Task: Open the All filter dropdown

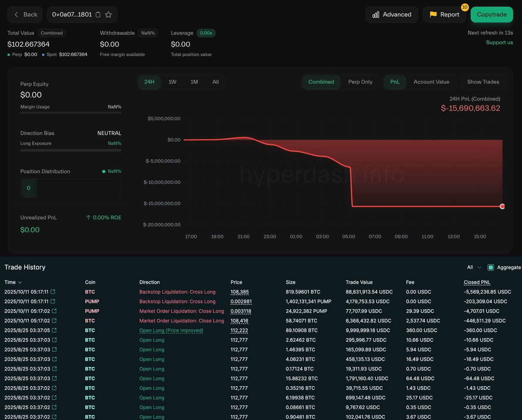Action: click(474, 267)
